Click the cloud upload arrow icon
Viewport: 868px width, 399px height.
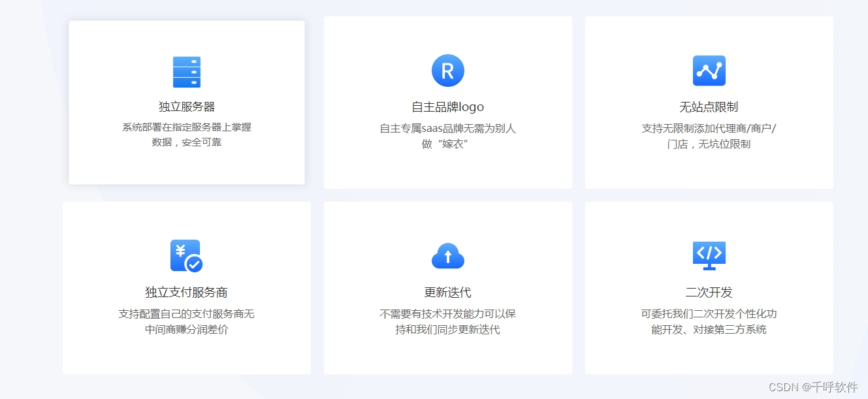click(448, 256)
